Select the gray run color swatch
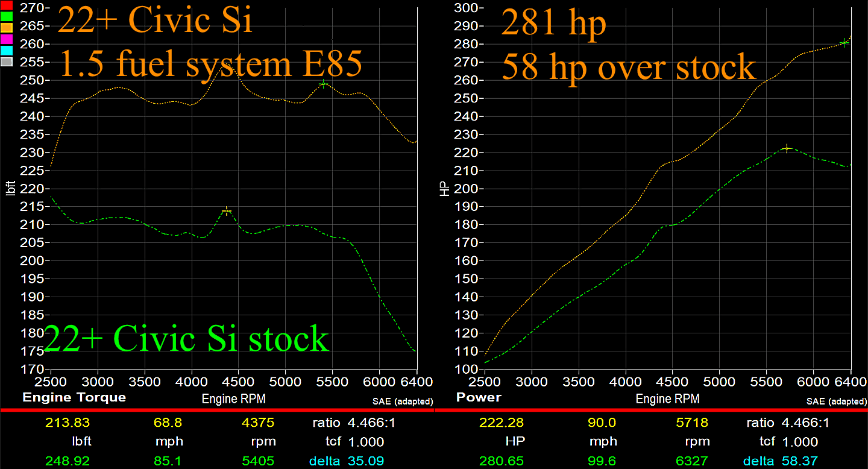This screenshot has width=868, height=469. click(x=7, y=61)
